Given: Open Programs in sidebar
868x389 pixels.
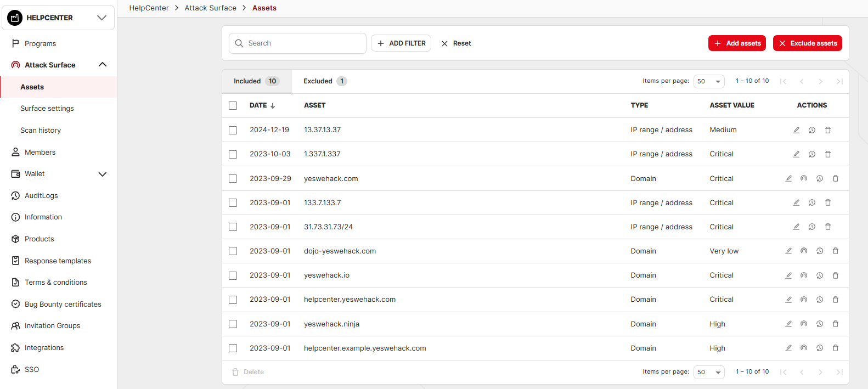Looking at the screenshot, I should [x=40, y=43].
